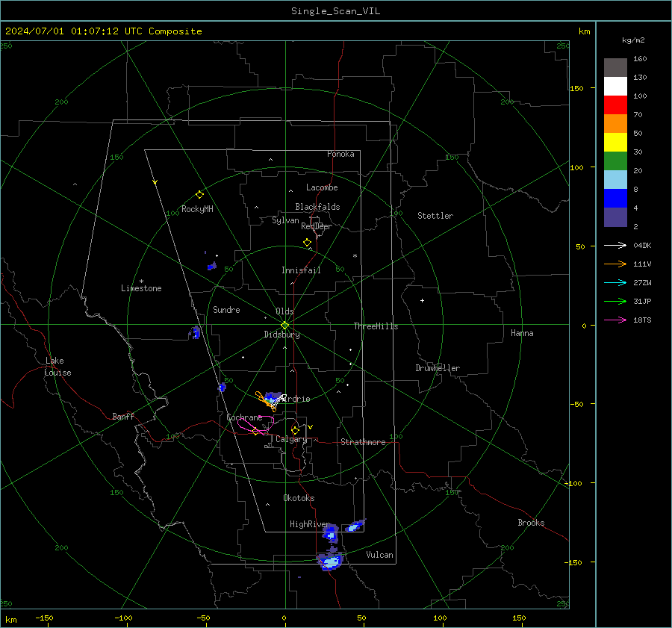This screenshot has width=672, height=628.
Task: Click the Sylvan label
Action: [x=285, y=220]
